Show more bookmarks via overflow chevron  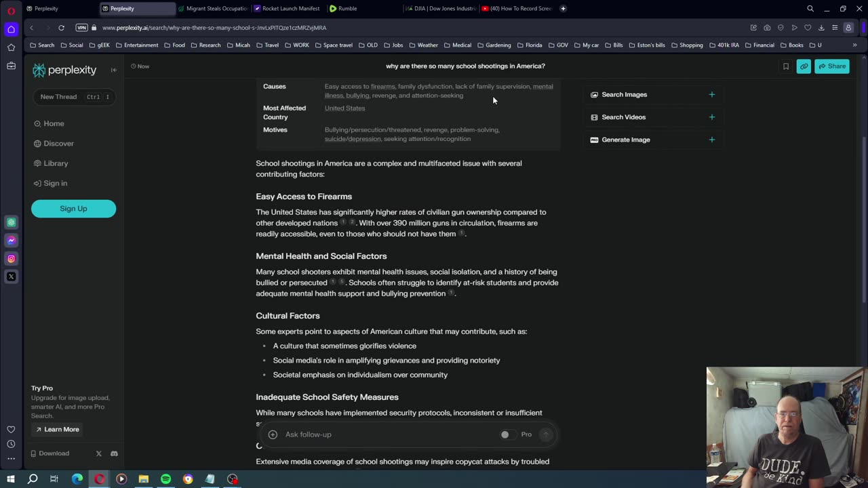854,45
